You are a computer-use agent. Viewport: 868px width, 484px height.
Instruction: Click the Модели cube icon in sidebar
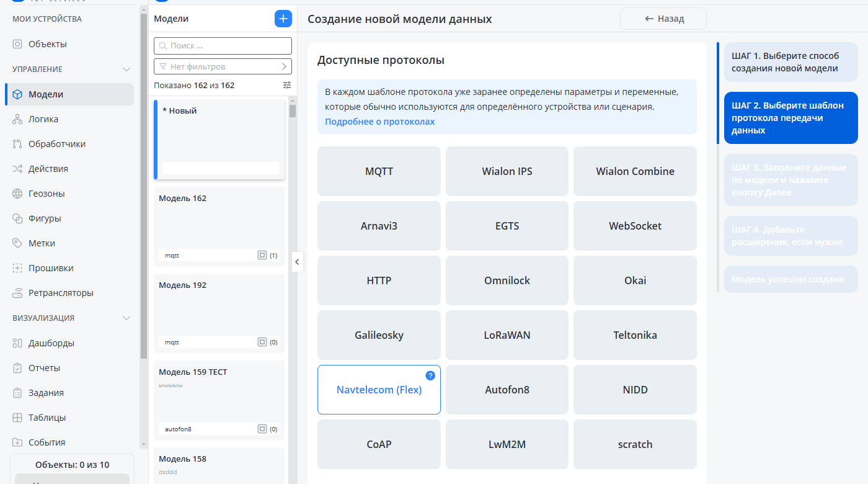(17, 94)
